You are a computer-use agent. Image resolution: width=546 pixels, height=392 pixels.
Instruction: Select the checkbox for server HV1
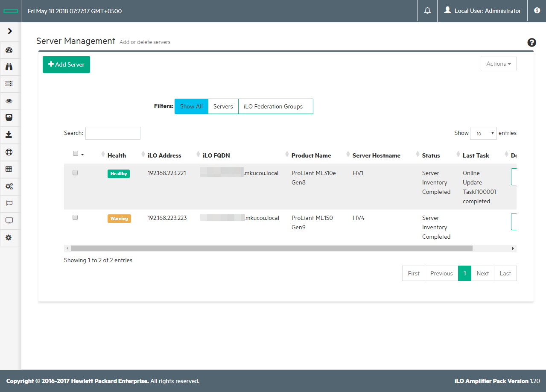pyautogui.click(x=75, y=173)
